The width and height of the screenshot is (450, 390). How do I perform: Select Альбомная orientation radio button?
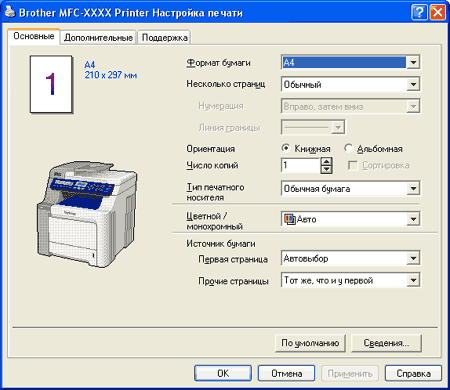(x=348, y=148)
